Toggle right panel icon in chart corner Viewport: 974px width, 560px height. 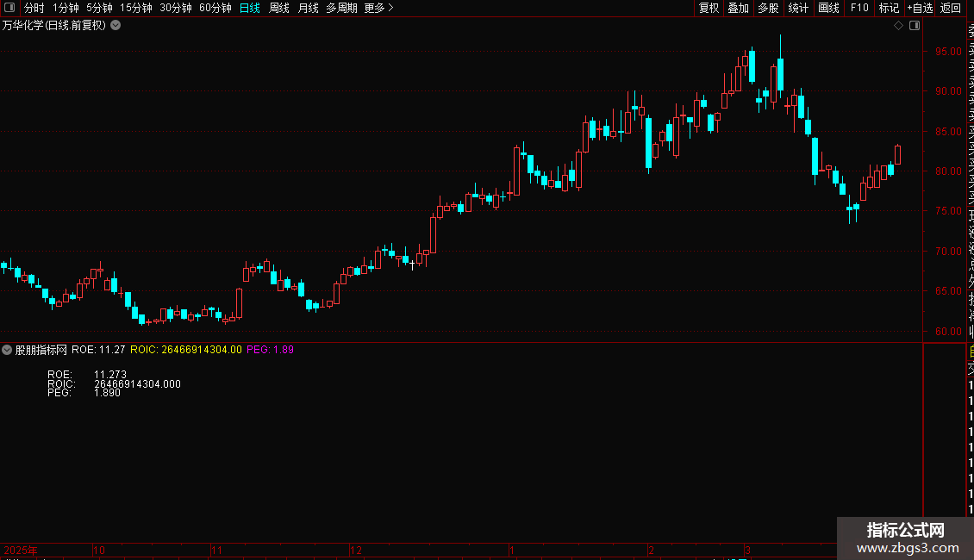click(915, 26)
